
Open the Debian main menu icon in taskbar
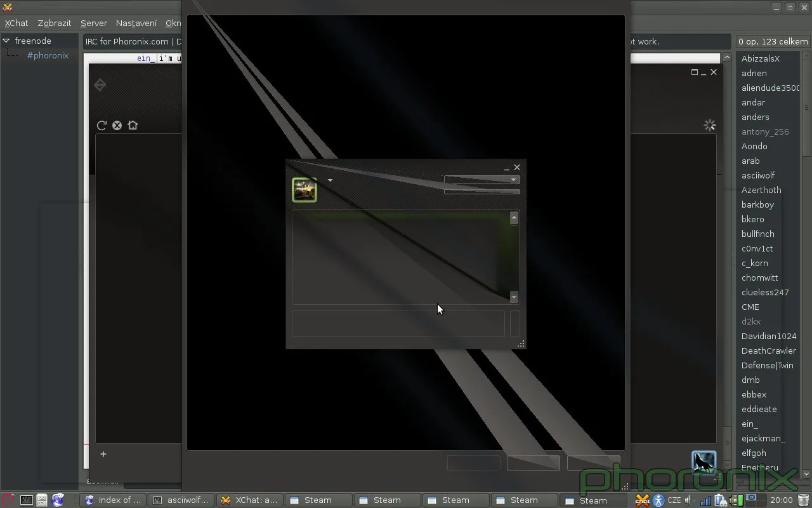8,500
